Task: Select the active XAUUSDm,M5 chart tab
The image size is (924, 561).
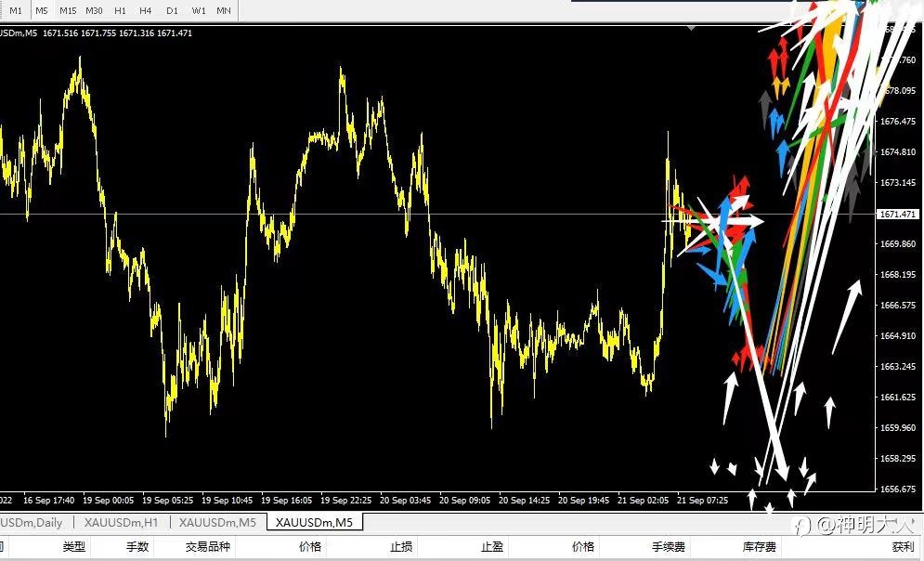Action: [314, 522]
